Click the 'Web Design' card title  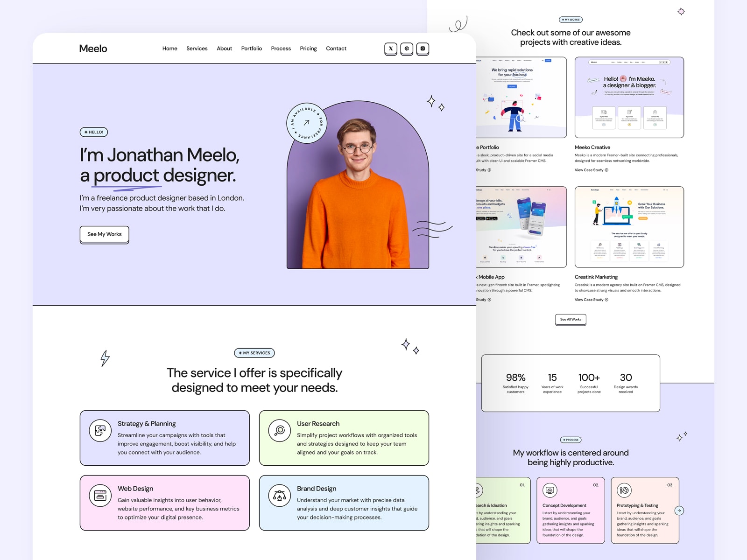click(x=135, y=489)
